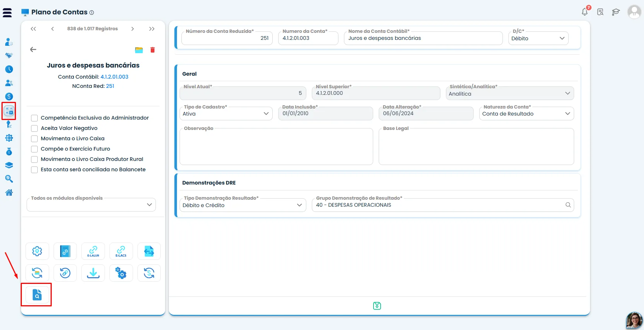Go to next record arrow
The image size is (644, 330).
133,29
